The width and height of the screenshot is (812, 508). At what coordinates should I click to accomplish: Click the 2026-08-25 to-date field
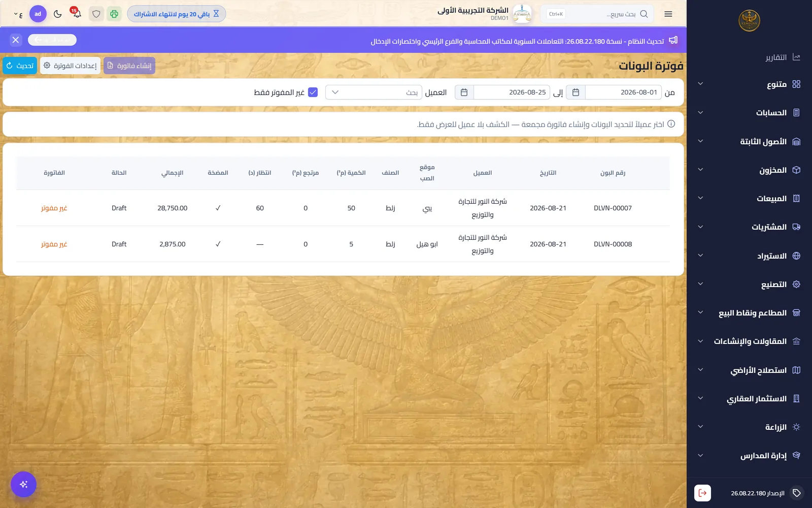[x=512, y=92]
